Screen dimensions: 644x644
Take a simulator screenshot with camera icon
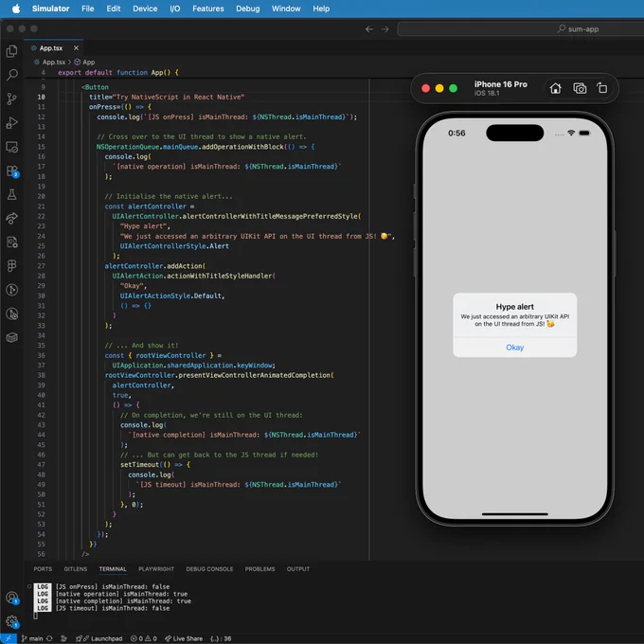point(580,88)
